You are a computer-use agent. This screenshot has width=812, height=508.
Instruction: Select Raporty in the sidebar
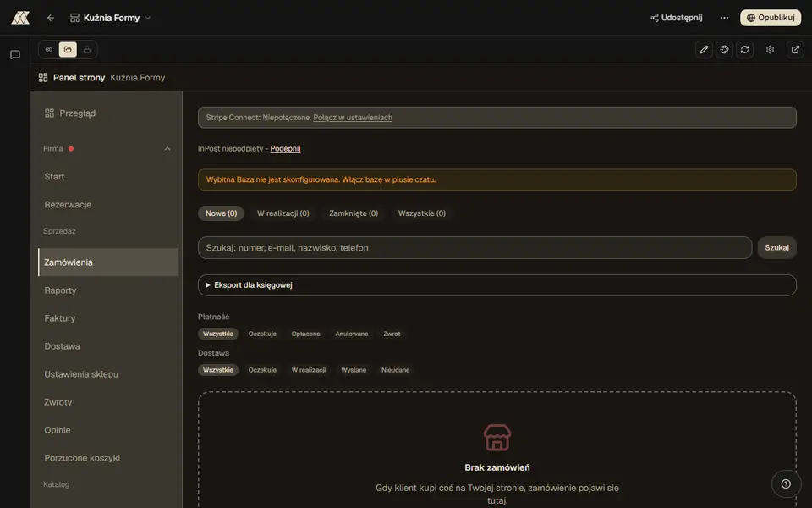[x=107, y=290]
